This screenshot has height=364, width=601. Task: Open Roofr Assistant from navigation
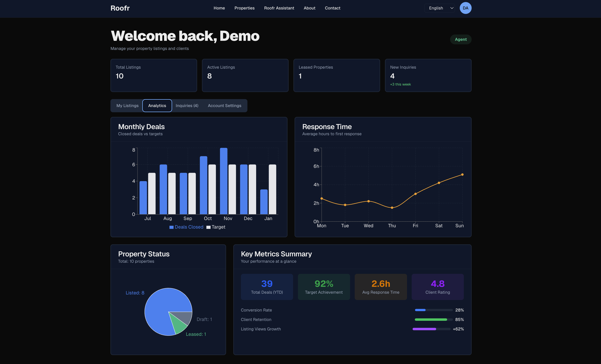279,8
